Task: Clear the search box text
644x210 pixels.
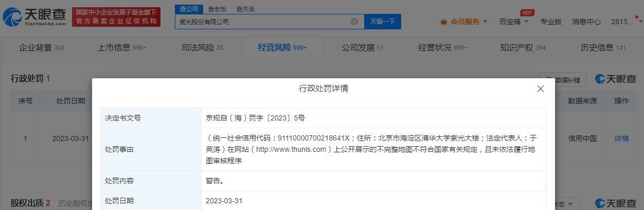Action: (x=354, y=22)
